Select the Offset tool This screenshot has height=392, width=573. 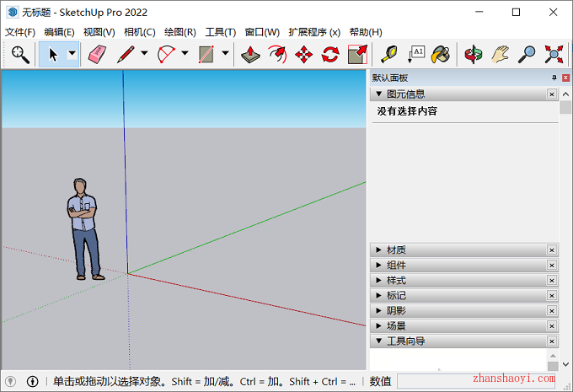(277, 55)
